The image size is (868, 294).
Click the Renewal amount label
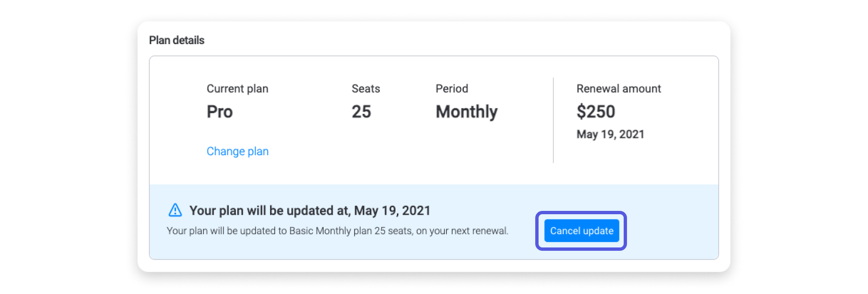tap(618, 89)
